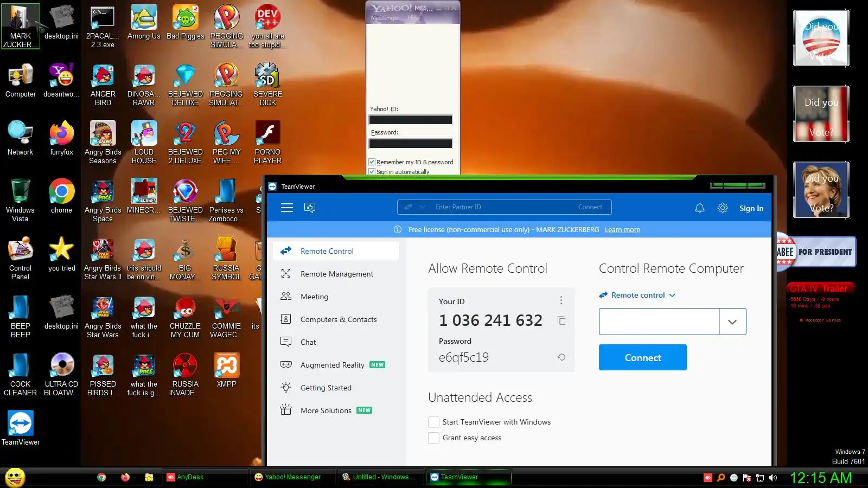The height and width of the screenshot is (488, 868).
Task: Uncheck 'Remember my ID & password' in Yahoo Messenger
Action: tap(372, 162)
